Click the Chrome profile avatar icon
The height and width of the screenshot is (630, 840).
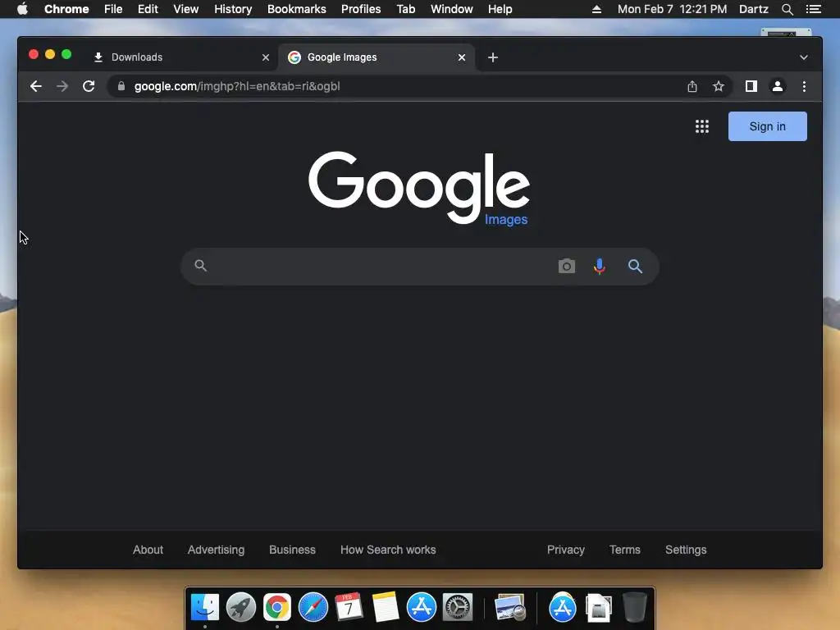(778, 86)
